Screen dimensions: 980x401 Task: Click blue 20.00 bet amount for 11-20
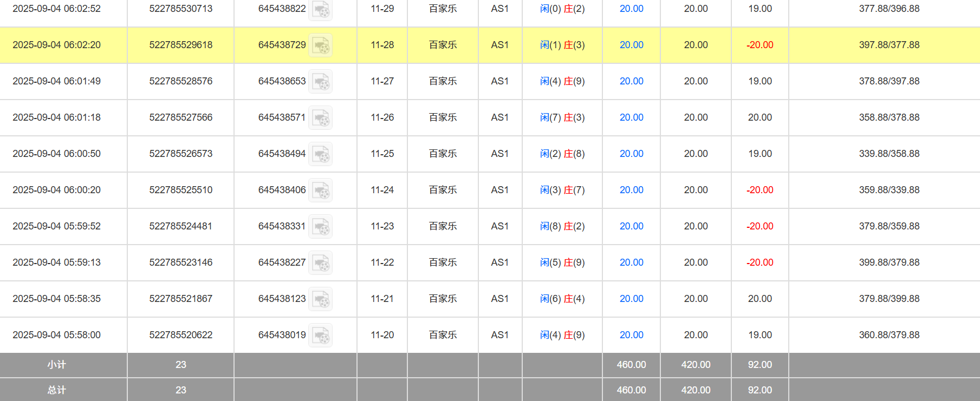631,335
